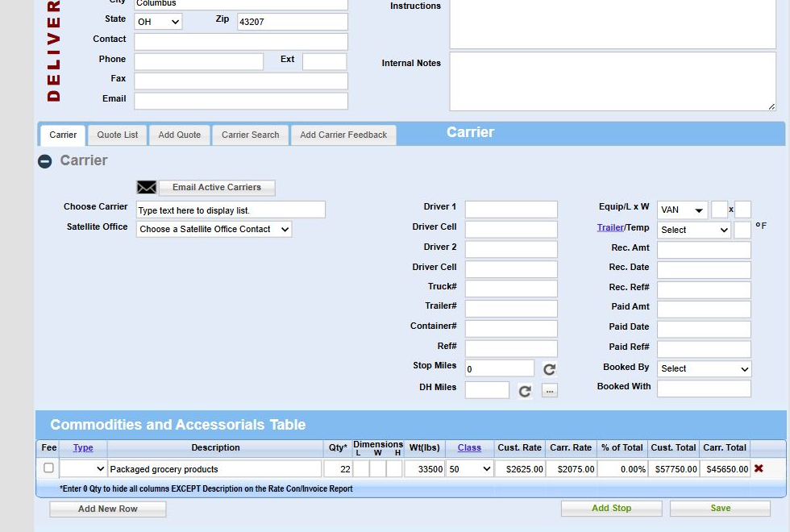Image resolution: width=790 pixels, height=532 pixels.
Task: Click the Truck# field
Action: click(511, 289)
